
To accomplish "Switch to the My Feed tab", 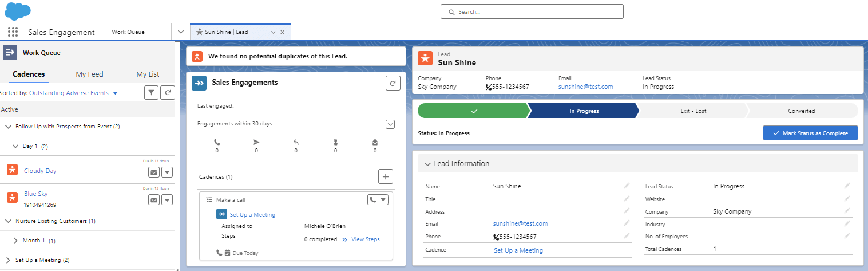I will pyautogui.click(x=89, y=74).
